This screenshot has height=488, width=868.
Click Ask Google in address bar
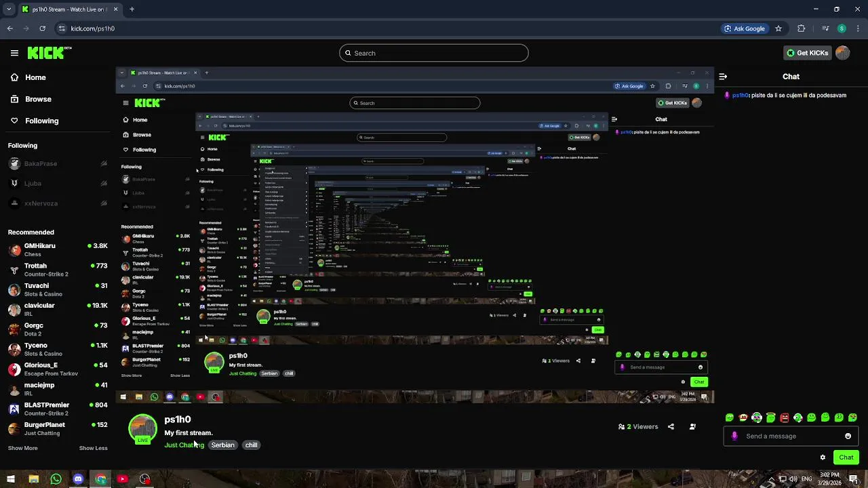pyautogui.click(x=744, y=28)
